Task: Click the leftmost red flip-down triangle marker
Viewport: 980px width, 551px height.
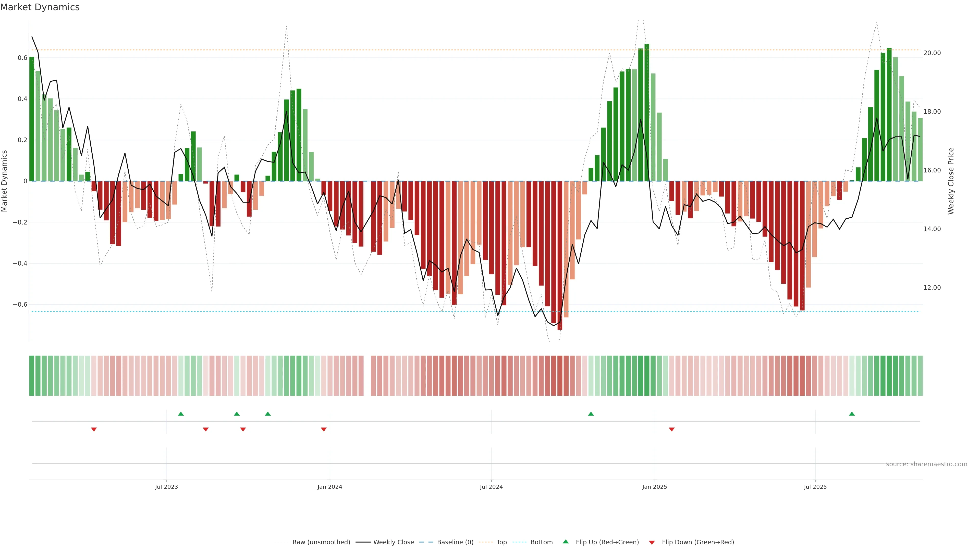Action: (x=94, y=429)
